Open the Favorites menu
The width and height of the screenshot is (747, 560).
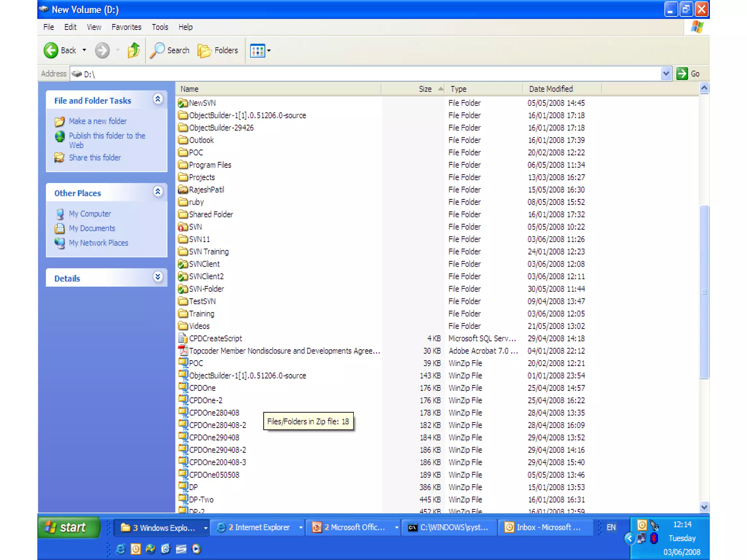coord(126,27)
